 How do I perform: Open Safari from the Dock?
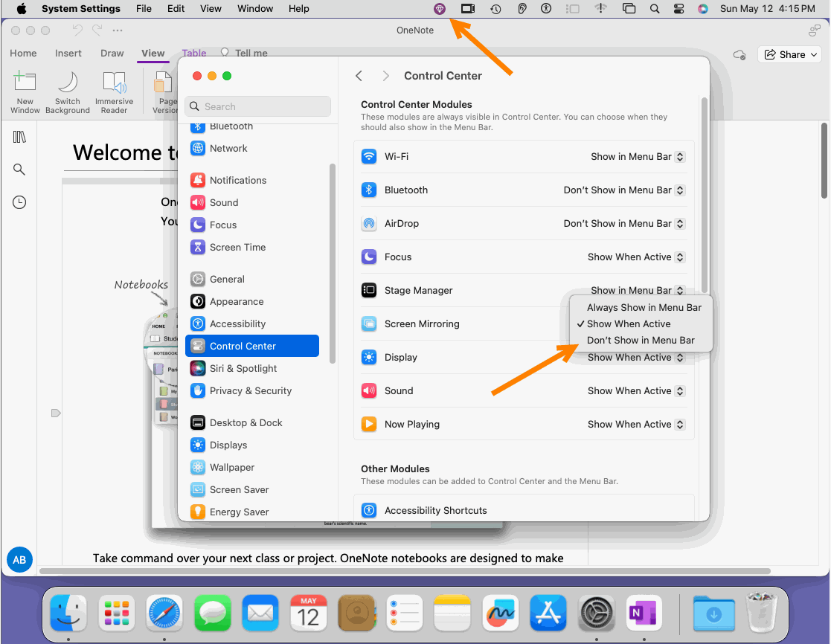tap(164, 613)
